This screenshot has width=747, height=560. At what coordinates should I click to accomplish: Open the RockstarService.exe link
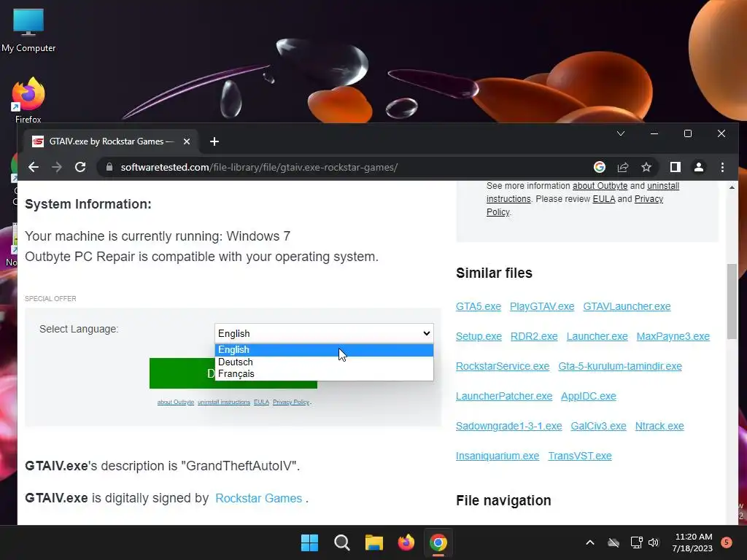pos(502,366)
